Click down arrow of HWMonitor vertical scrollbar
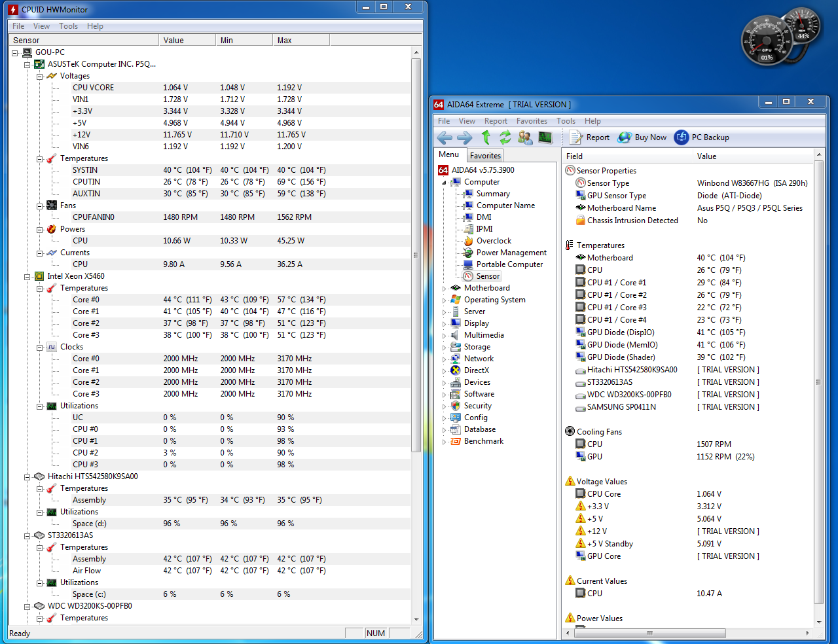The height and width of the screenshot is (644, 838). (x=416, y=619)
